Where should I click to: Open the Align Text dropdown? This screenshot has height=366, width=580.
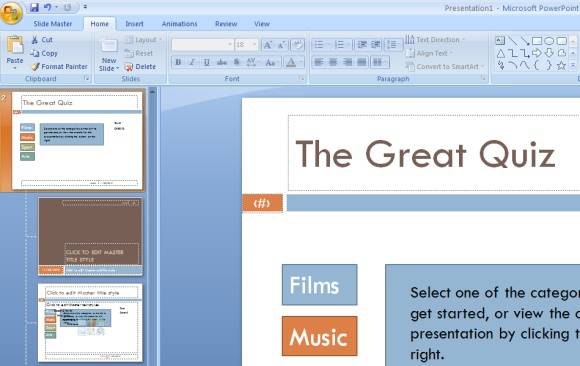coord(429,53)
